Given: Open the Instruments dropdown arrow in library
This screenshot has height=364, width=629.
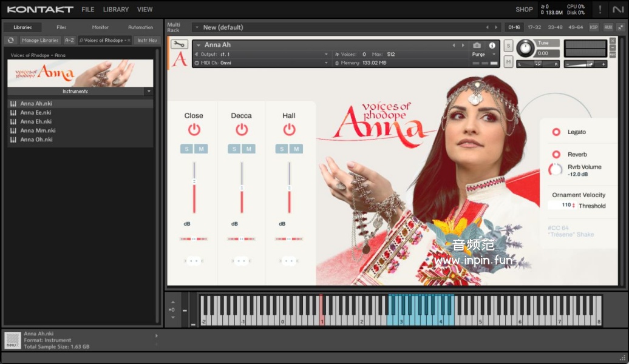Looking at the screenshot, I should (x=149, y=92).
